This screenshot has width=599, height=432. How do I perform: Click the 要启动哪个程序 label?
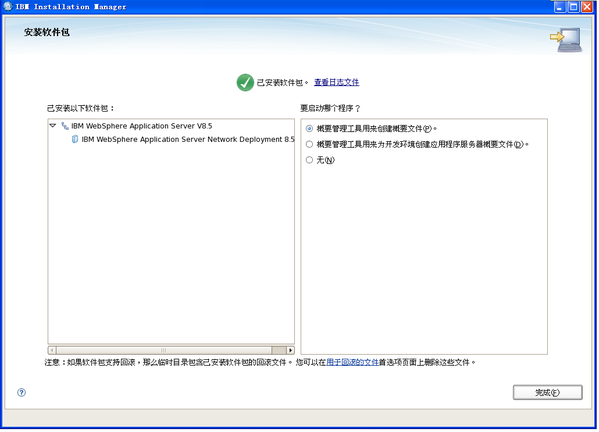pyautogui.click(x=330, y=108)
